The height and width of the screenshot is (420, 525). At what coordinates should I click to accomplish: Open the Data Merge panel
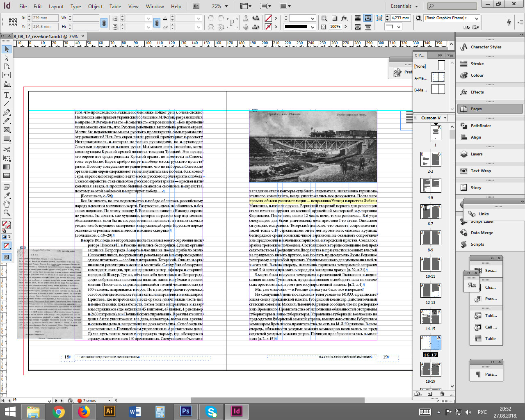click(482, 233)
